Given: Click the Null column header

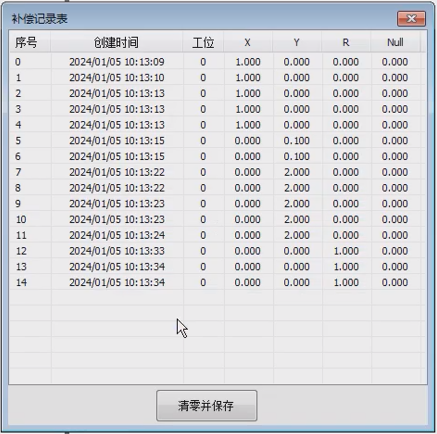Looking at the screenshot, I should pos(395,42).
